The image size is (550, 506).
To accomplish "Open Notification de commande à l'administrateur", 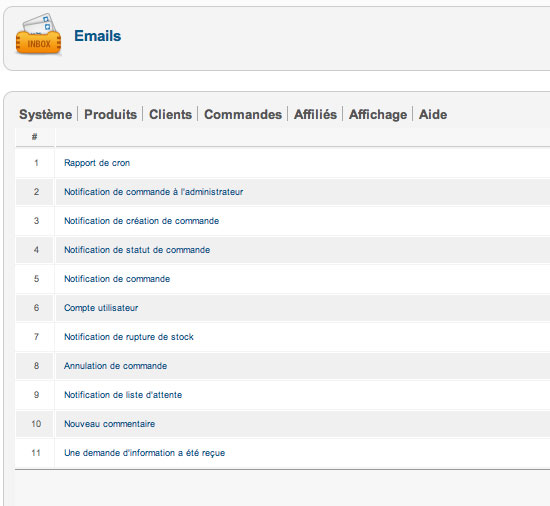I will click(x=153, y=192).
